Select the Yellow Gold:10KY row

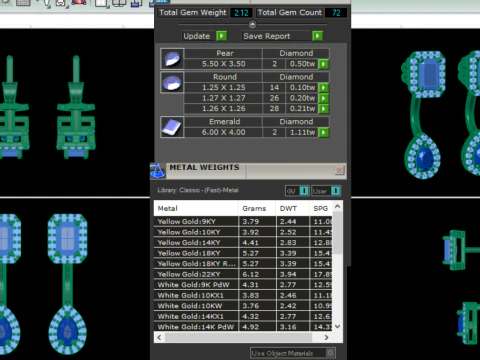click(x=243, y=232)
